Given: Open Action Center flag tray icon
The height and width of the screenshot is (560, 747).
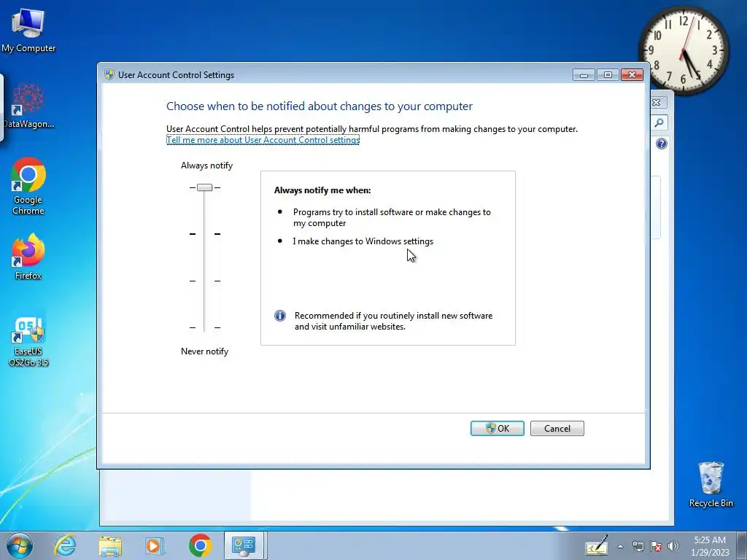Looking at the screenshot, I should [x=656, y=546].
